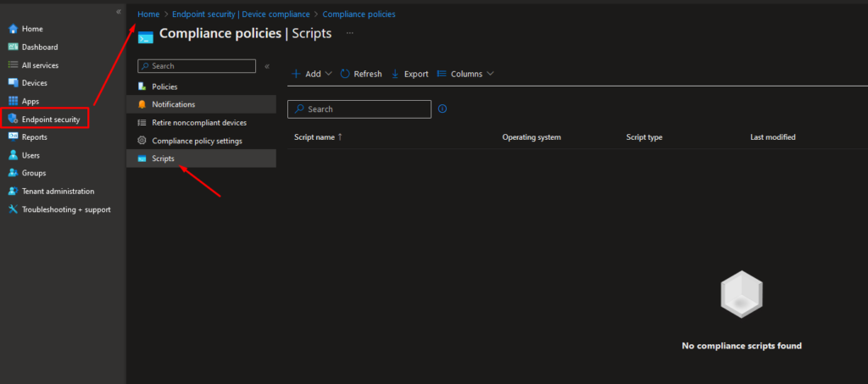Click 'No compliance scripts found' message
Image resolution: width=868 pixels, height=384 pixels.
(742, 346)
